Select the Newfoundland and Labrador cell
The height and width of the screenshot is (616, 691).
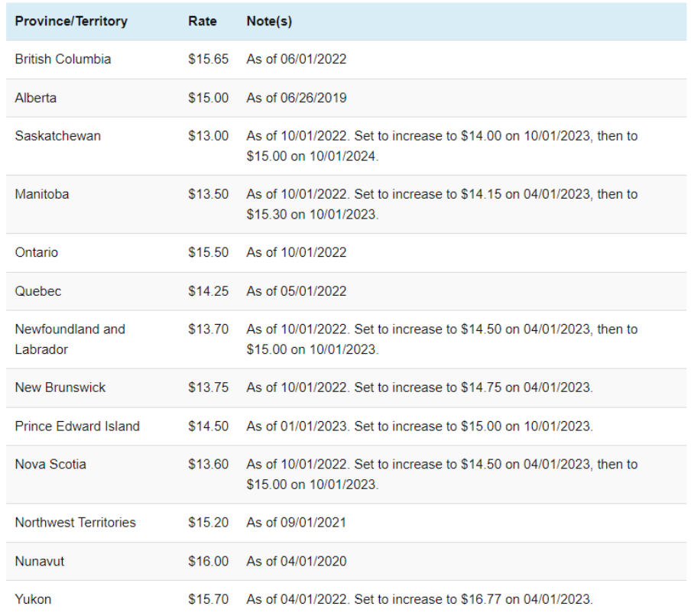tap(70, 339)
